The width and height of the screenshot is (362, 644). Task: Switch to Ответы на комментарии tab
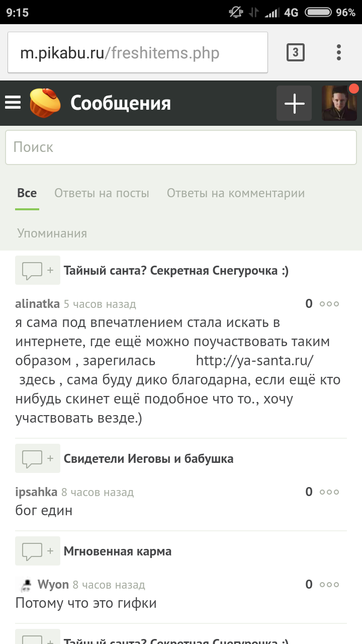pyautogui.click(x=236, y=193)
